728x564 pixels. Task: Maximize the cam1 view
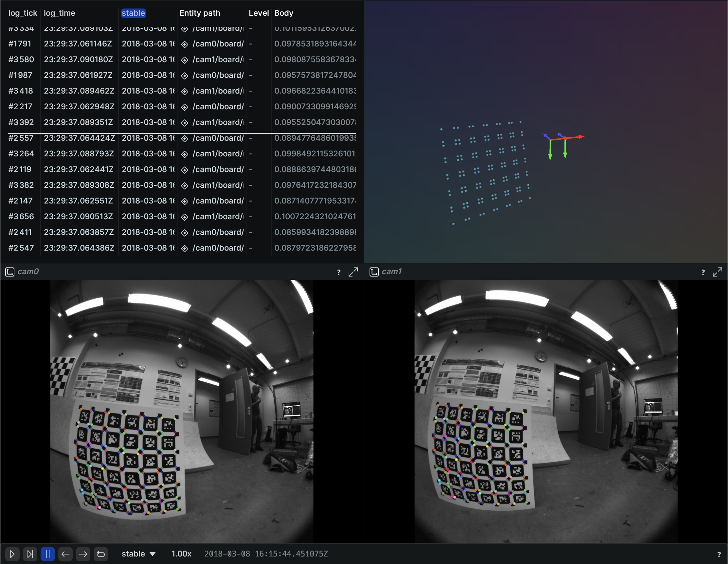tap(717, 272)
